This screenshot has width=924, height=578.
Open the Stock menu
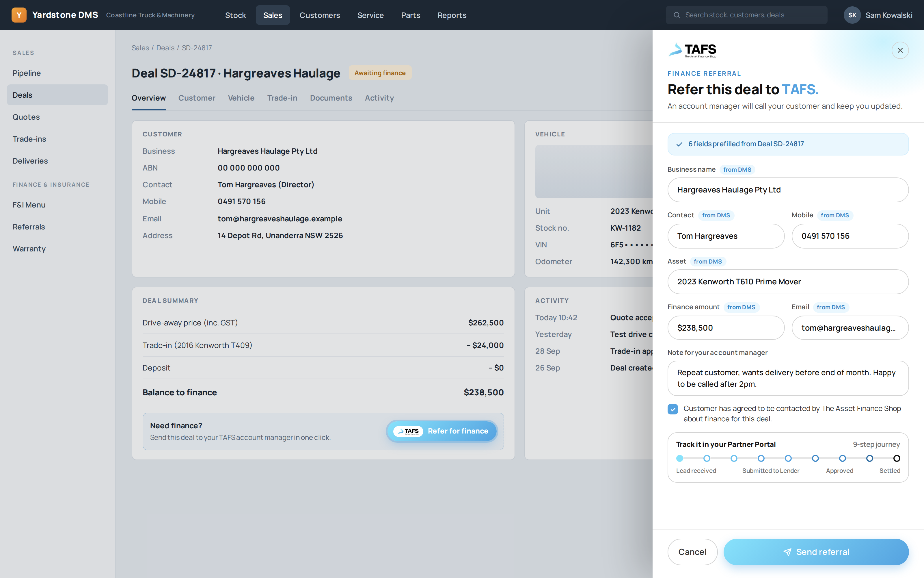(235, 15)
